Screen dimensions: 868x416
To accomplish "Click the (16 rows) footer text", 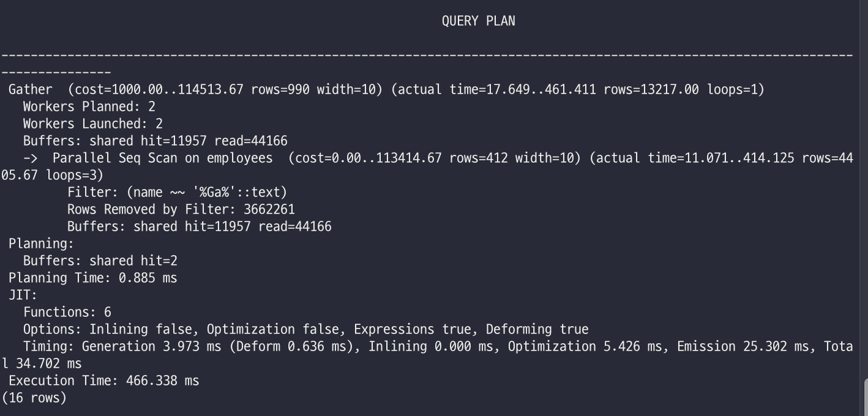I will (x=34, y=398).
